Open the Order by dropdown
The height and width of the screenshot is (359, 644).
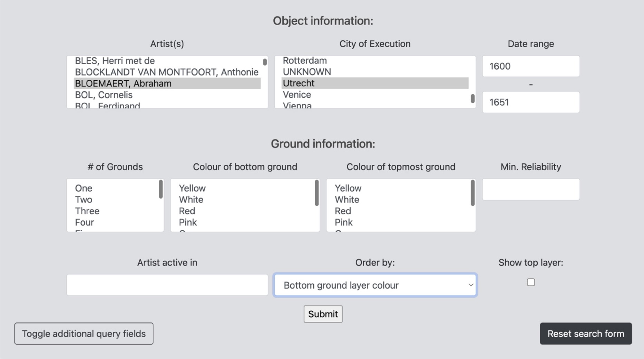[x=375, y=285]
